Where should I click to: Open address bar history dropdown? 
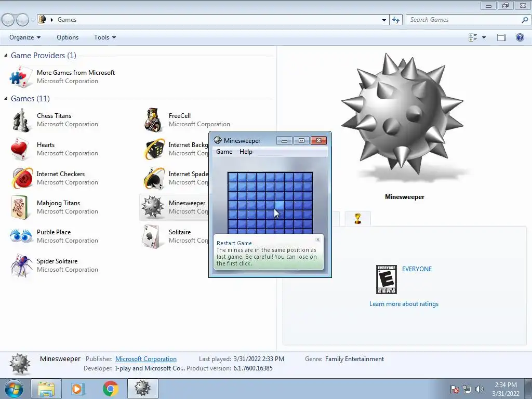384,20
